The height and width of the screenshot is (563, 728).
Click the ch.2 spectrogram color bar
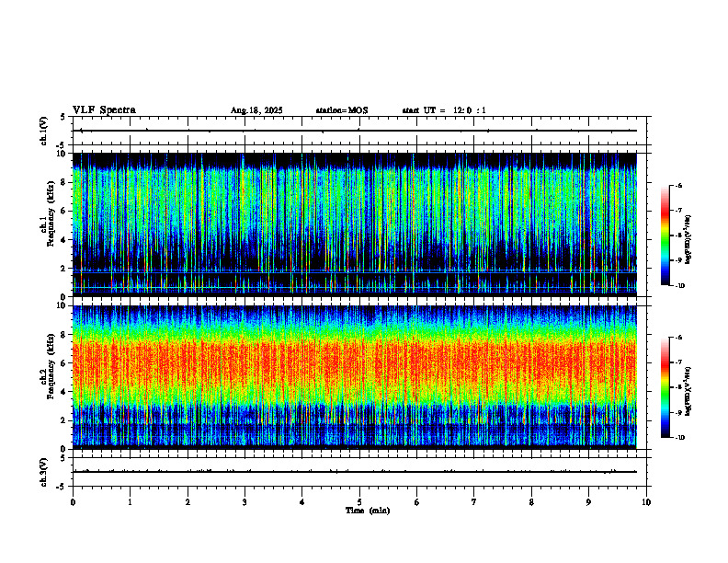pyautogui.click(x=665, y=387)
